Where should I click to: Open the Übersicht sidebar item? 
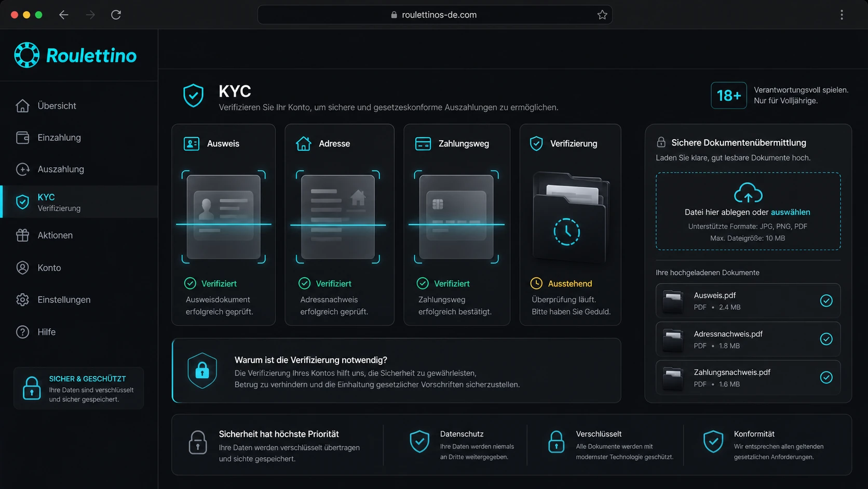[x=79, y=105]
